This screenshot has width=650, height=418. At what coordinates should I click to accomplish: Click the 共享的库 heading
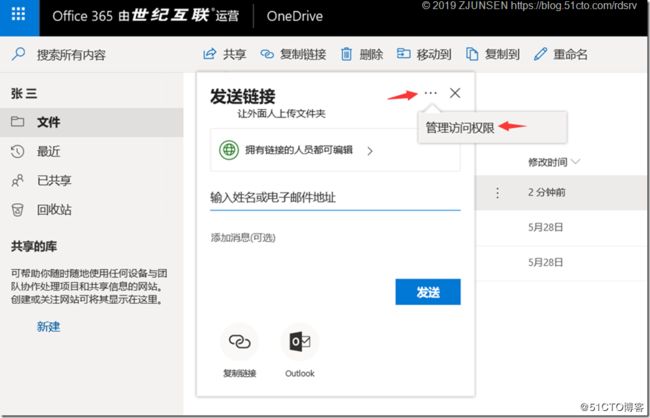click(34, 247)
